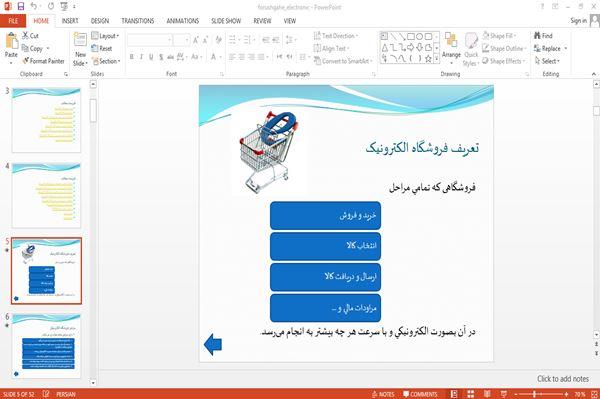The height and width of the screenshot is (399, 600).
Task: Open the Shape Effects dropdown
Action: pyautogui.click(x=504, y=61)
